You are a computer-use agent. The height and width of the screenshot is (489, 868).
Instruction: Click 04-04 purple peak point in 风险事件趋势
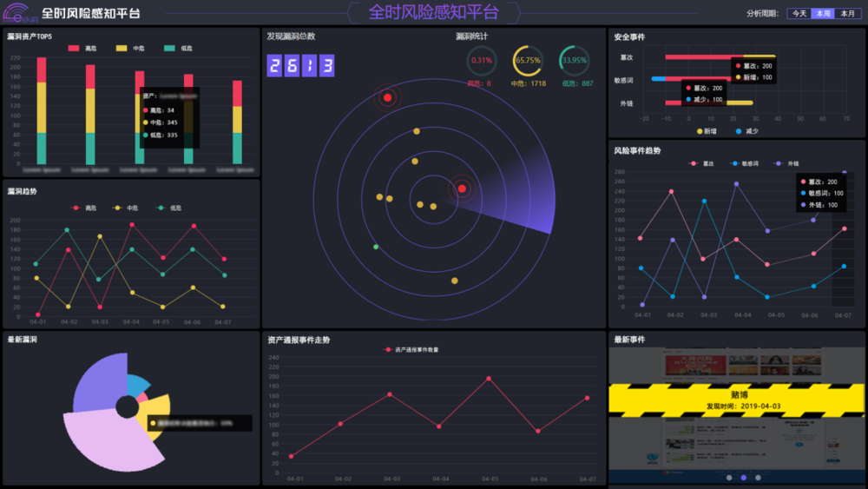pos(736,184)
